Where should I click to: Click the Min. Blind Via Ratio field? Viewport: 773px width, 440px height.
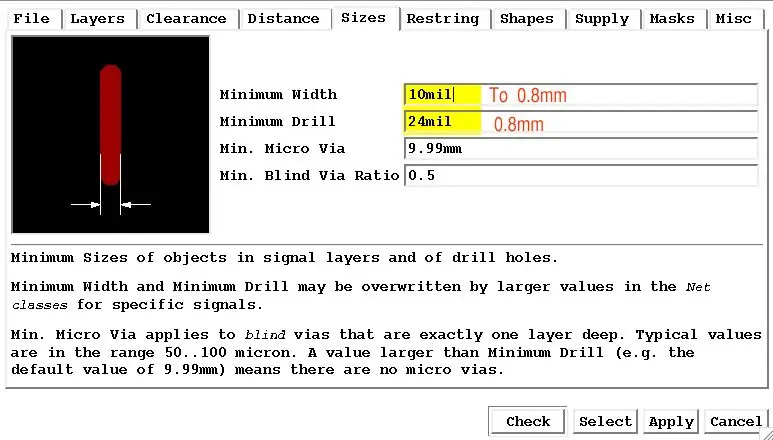click(x=581, y=176)
